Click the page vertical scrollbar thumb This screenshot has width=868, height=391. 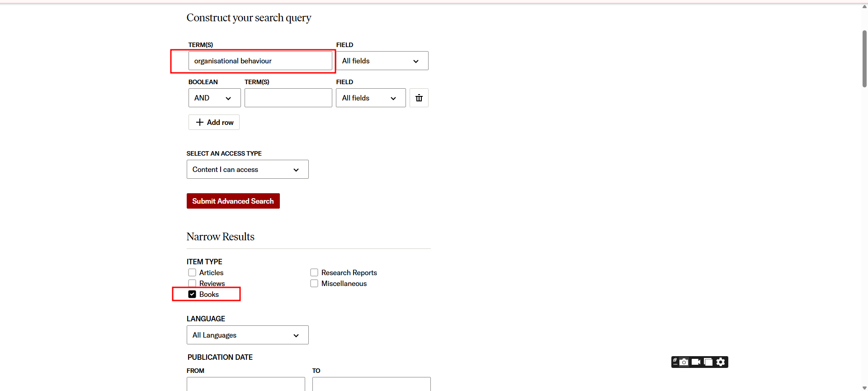pyautogui.click(x=864, y=59)
